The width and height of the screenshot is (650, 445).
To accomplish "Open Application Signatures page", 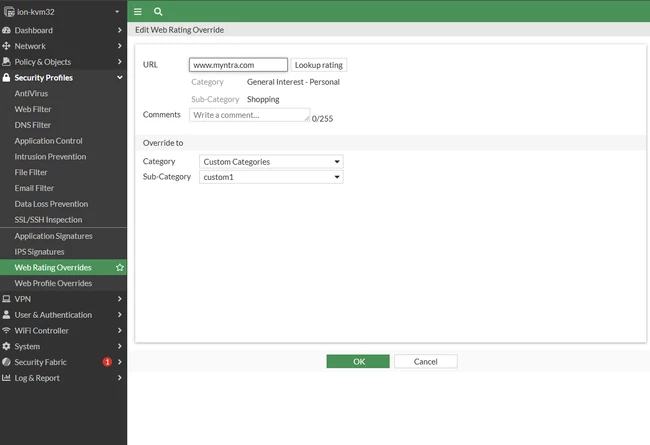I will coord(63,236).
